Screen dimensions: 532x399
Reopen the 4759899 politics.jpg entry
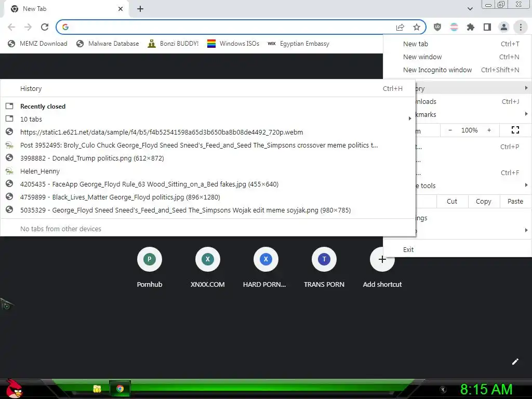pos(208,197)
